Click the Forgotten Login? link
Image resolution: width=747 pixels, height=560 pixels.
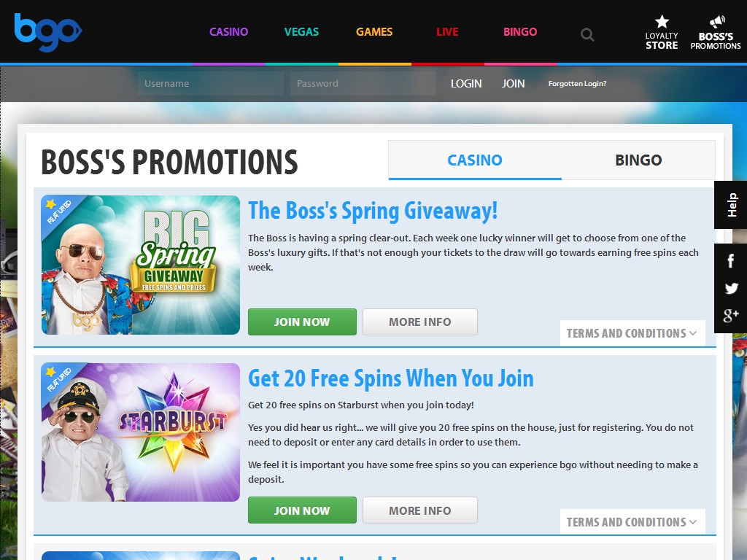tap(578, 84)
